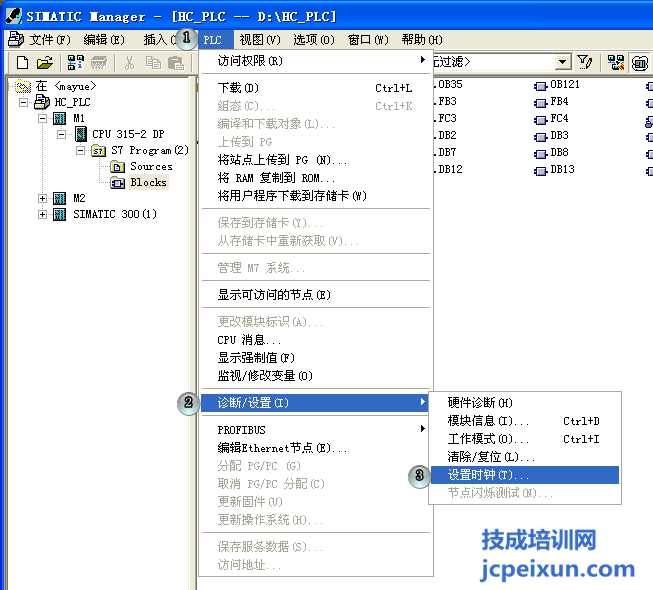Click the filter combo box text field
Viewport: 653px width, 590px height.
(494, 62)
